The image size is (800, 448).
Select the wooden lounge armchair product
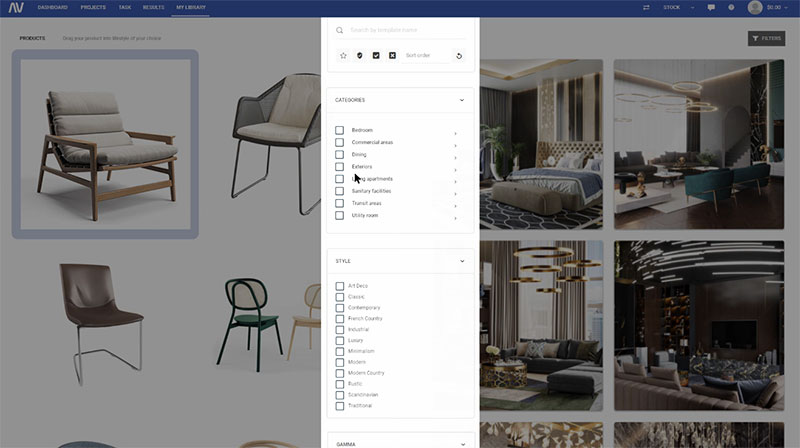tap(105, 144)
